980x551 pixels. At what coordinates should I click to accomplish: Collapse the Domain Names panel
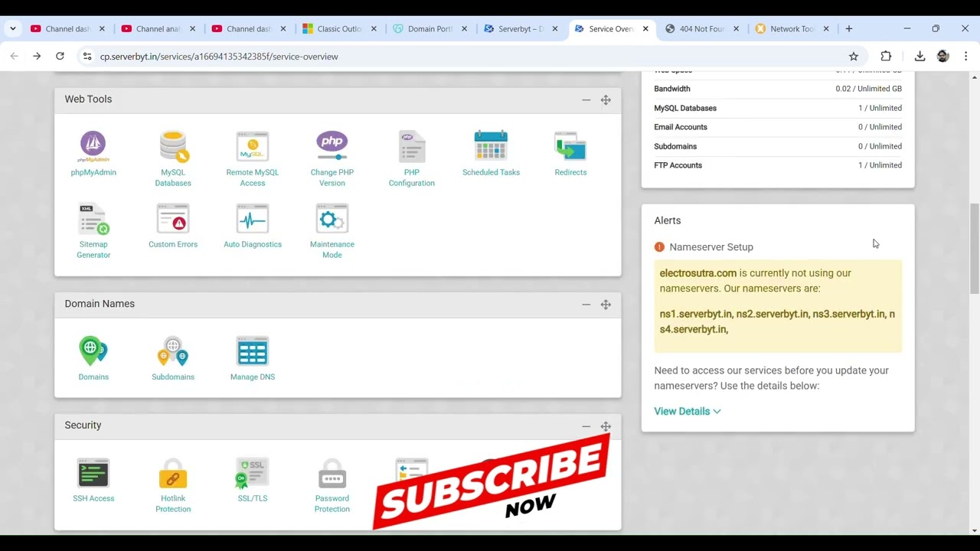586,305
